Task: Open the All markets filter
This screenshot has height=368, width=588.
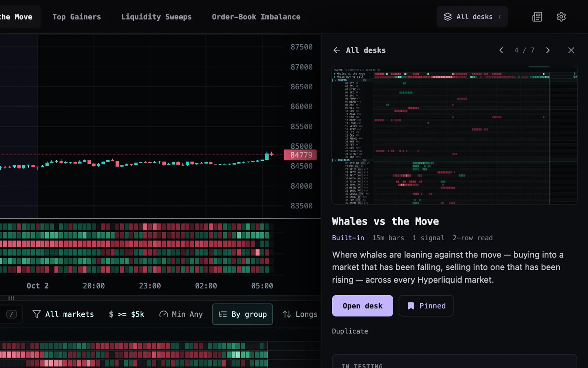Action: pos(63,314)
